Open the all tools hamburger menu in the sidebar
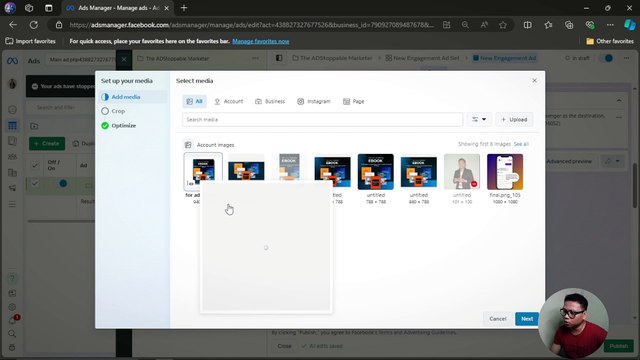 coord(12,204)
